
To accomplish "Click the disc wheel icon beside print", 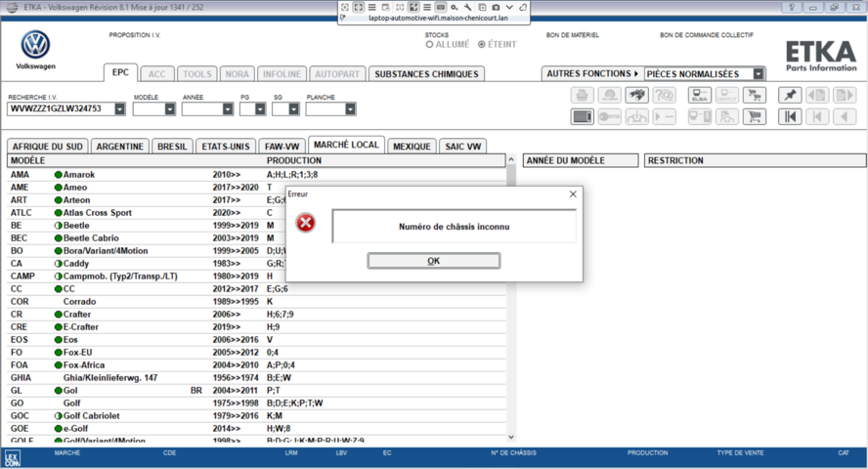I will pyautogui.click(x=610, y=95).
